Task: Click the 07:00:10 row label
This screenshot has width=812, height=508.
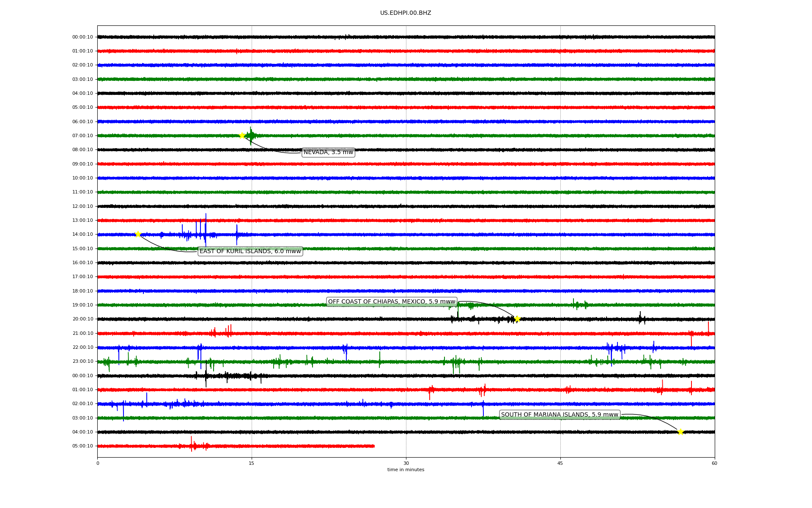Action: [x=82, y=135]
